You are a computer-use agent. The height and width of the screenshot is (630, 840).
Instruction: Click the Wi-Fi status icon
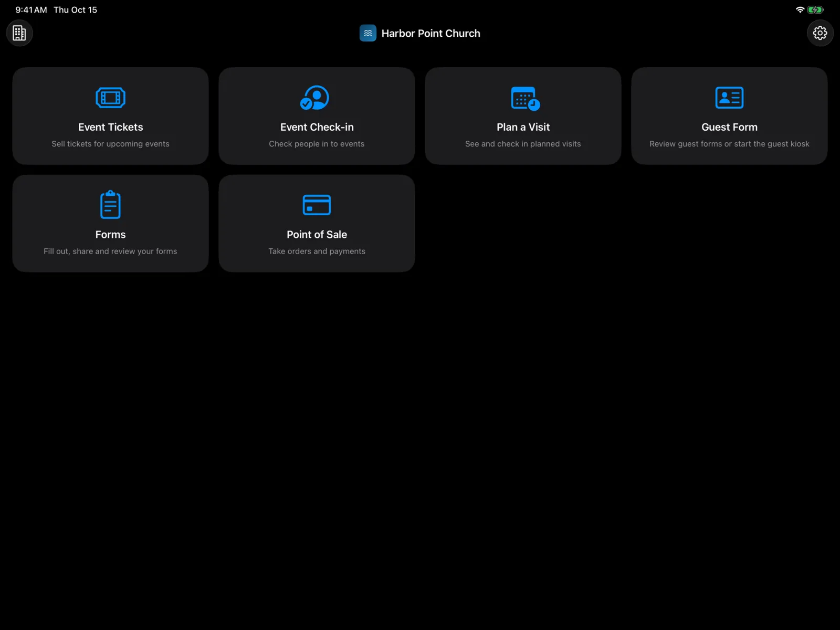tap(800, 10)
